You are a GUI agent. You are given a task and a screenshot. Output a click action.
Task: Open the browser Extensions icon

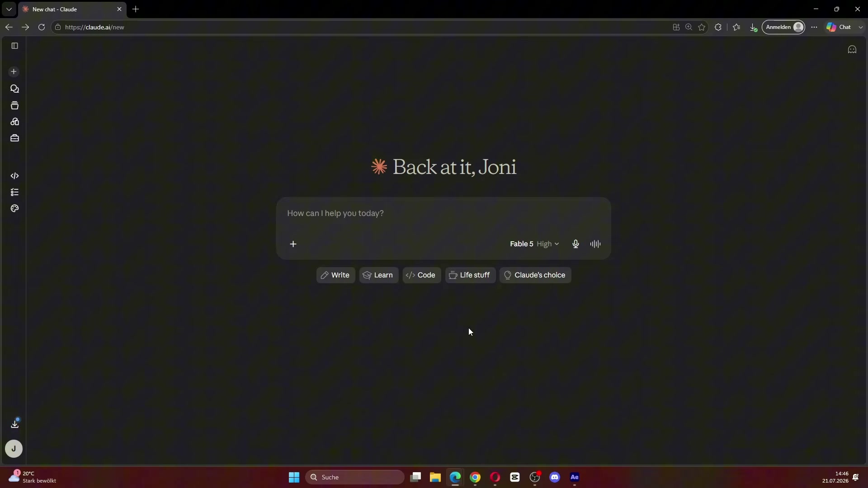718,27
